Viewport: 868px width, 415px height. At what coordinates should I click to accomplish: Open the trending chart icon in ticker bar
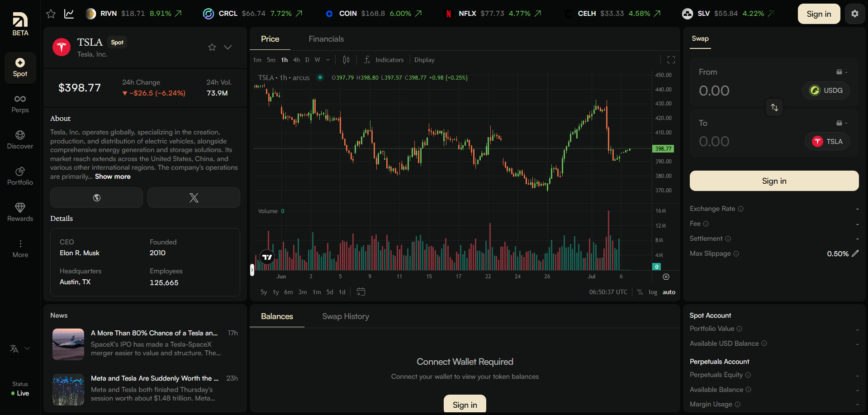(69, 14)
